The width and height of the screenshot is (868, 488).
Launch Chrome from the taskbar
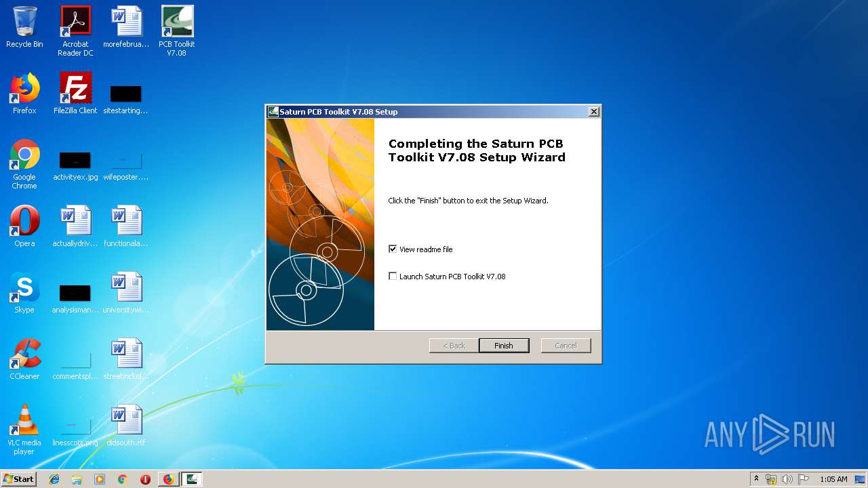pos(122,479)
